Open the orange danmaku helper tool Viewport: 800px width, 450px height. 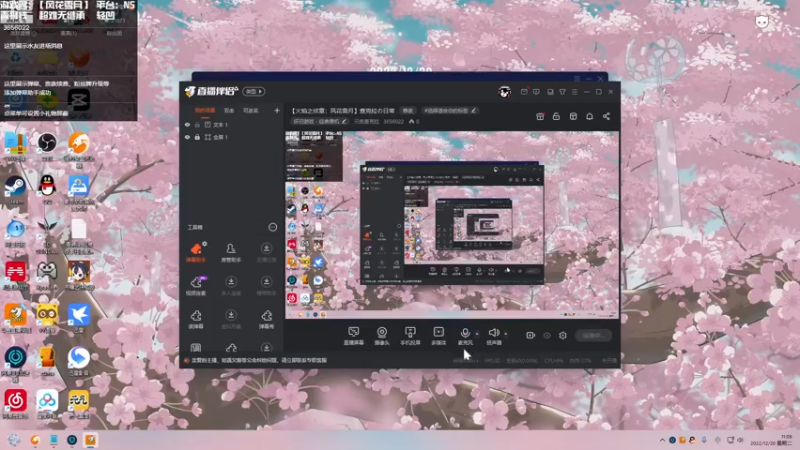coord(195,253)
